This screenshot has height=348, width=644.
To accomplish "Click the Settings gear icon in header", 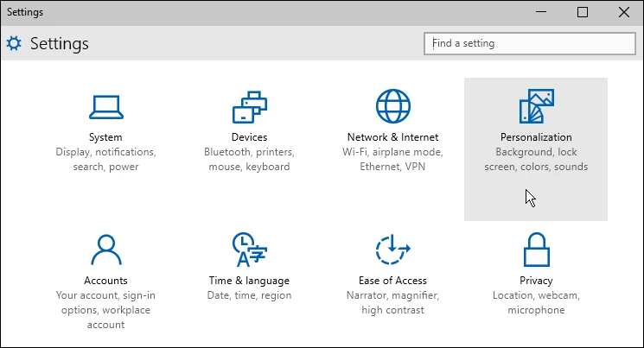I will pyautogui.click(x=14, y=43).
